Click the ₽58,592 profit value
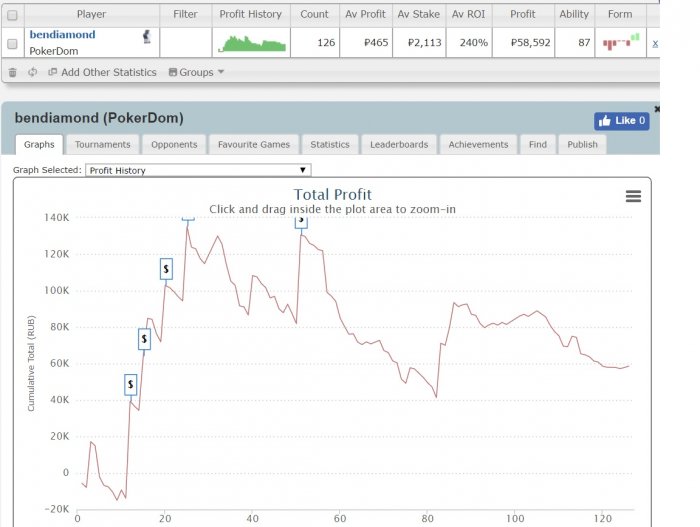The height and width of the screenshot is (527, 700). click(530, 43)
